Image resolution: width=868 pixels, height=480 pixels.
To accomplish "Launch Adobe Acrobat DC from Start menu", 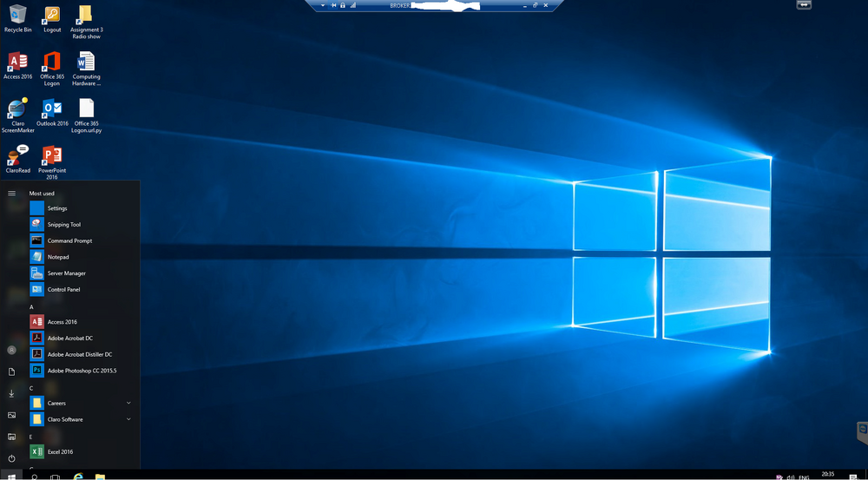I will (x=82, y=338).
